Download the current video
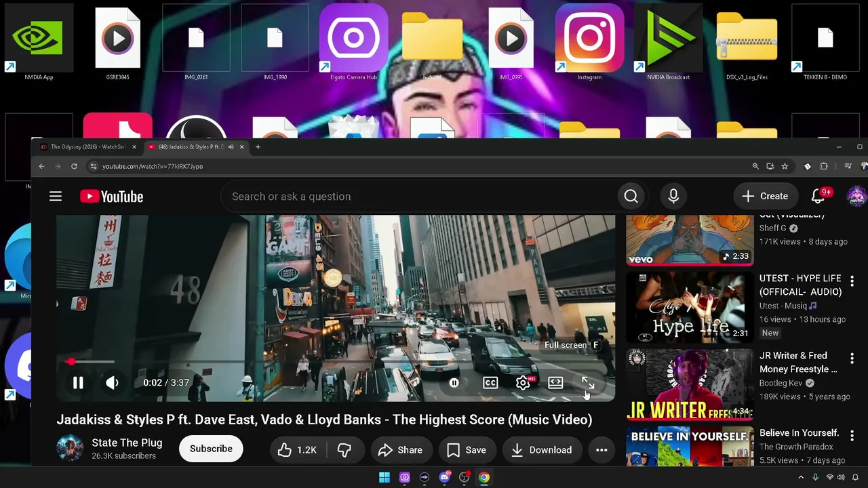 point(541,450)
